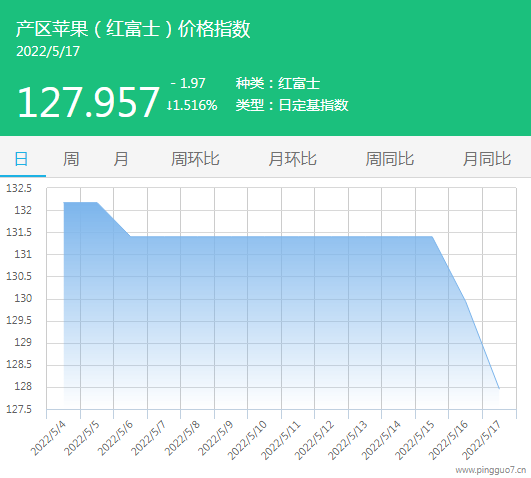Click the 2022/5/17 x-axis label

(481, 440)
